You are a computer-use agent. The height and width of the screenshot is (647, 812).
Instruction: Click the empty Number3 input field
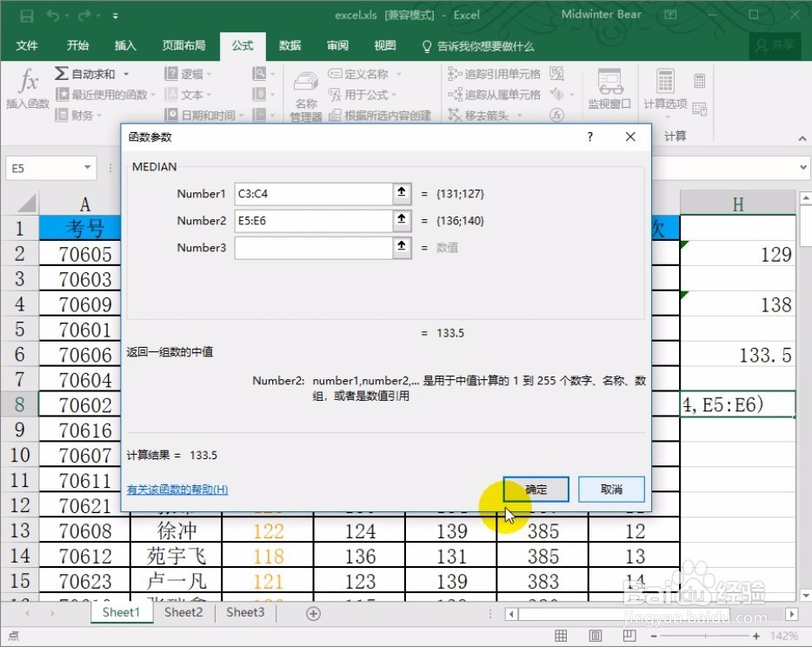(x=313, y=248)
